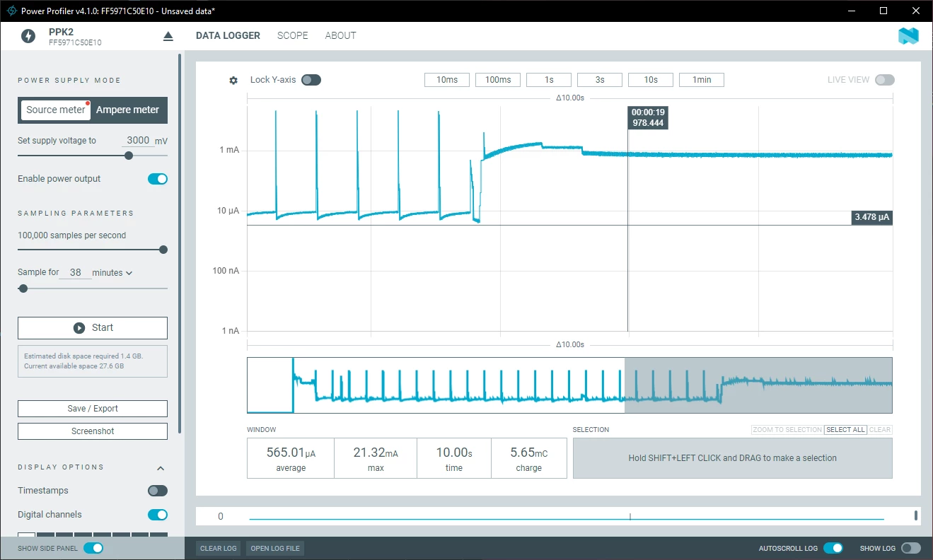Click the '100,000 samples per second' label
The height and width of the screenshot is (560, 933).
(x=72, y=235)
